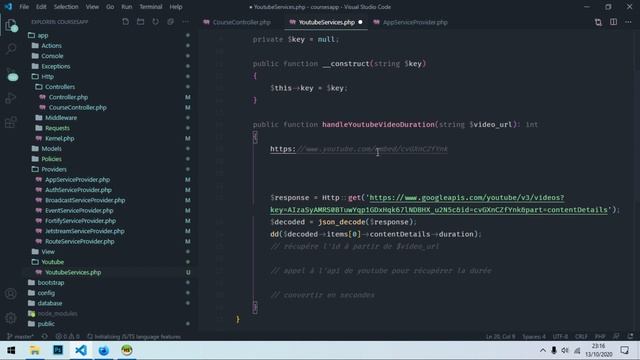Open the Terminal menu

point(151,7)
